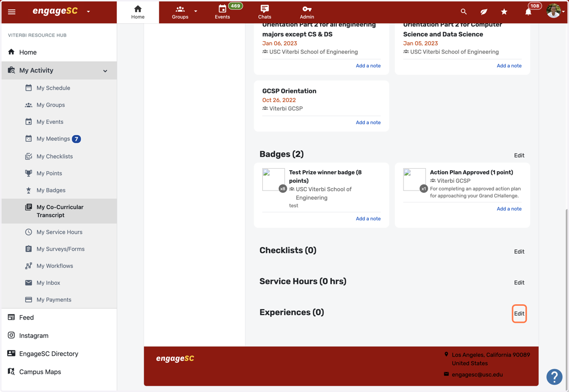Open the Chats tab
Screen dimensions: 569x392
coord(265,12)
